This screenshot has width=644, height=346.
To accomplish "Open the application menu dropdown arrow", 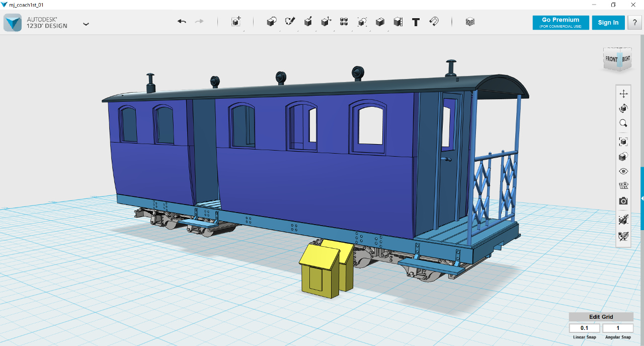I will point(86,24).
